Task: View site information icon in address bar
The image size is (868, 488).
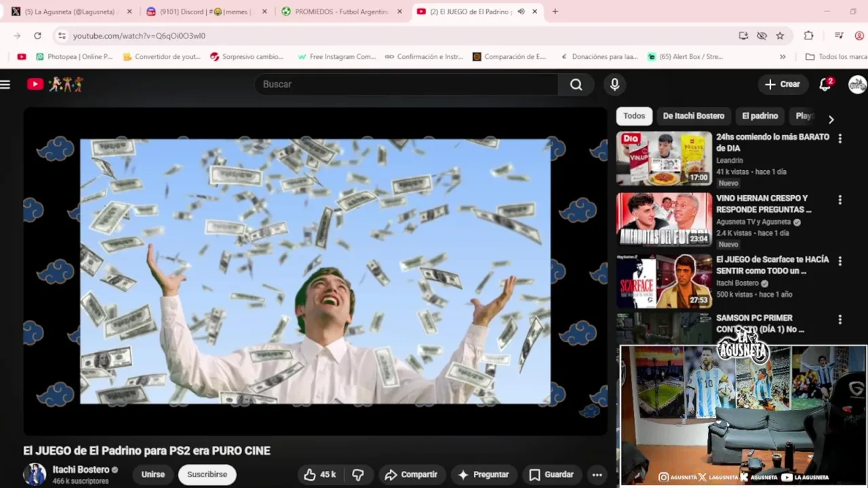Action: pyautogui.click(x=62, y=35)
